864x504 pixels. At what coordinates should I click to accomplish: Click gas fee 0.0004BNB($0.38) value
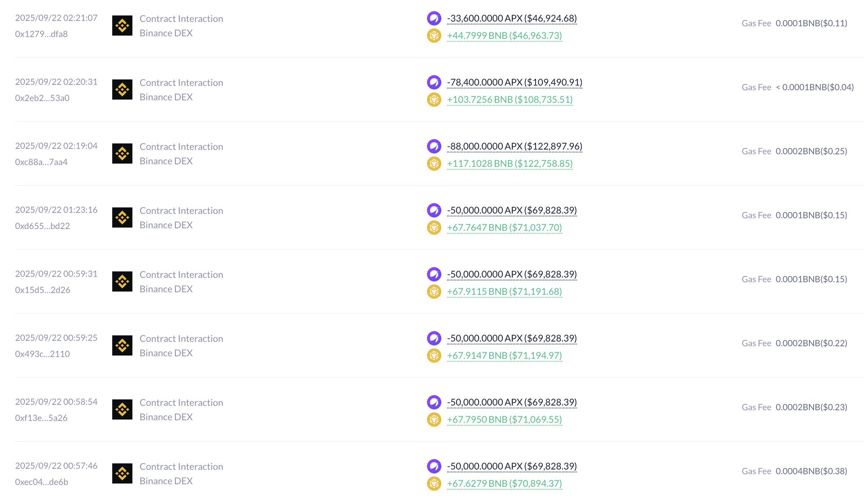(811, 471)
